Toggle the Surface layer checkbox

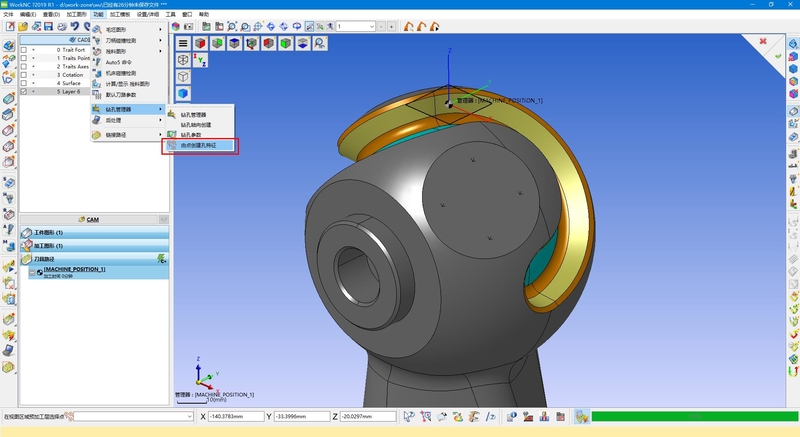(24, 83)
